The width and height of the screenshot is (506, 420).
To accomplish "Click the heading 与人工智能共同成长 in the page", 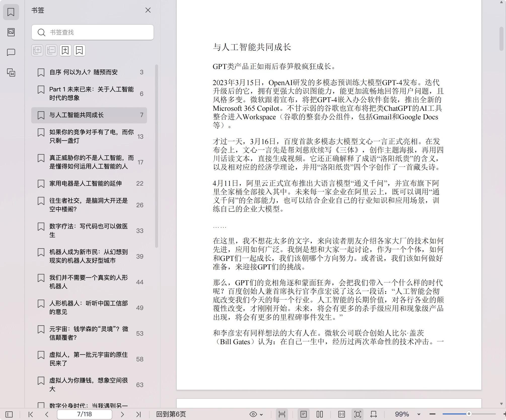I will point(252,47).
